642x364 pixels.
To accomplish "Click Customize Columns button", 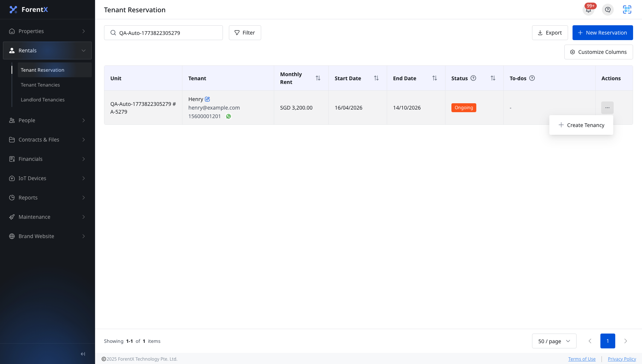I will [x=599, y=52].
